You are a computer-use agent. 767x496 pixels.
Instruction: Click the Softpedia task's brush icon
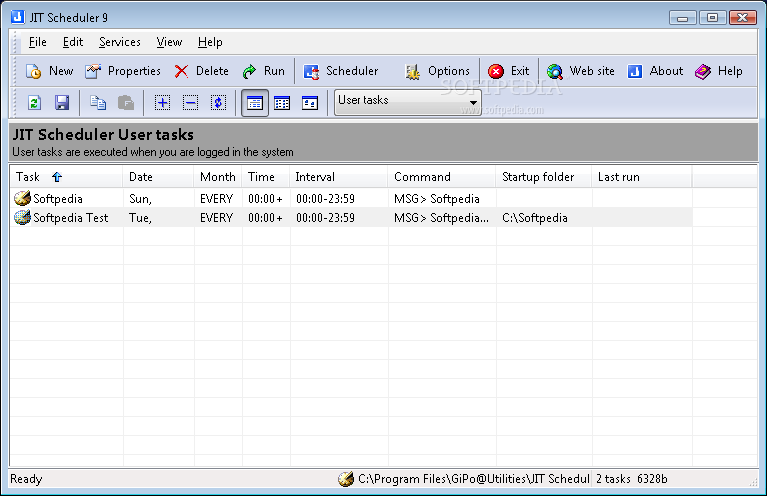[x=22, y=198]
